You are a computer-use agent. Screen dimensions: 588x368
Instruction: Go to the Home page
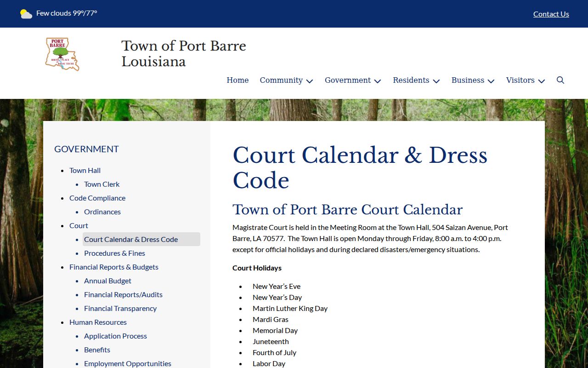coord(237,80)
